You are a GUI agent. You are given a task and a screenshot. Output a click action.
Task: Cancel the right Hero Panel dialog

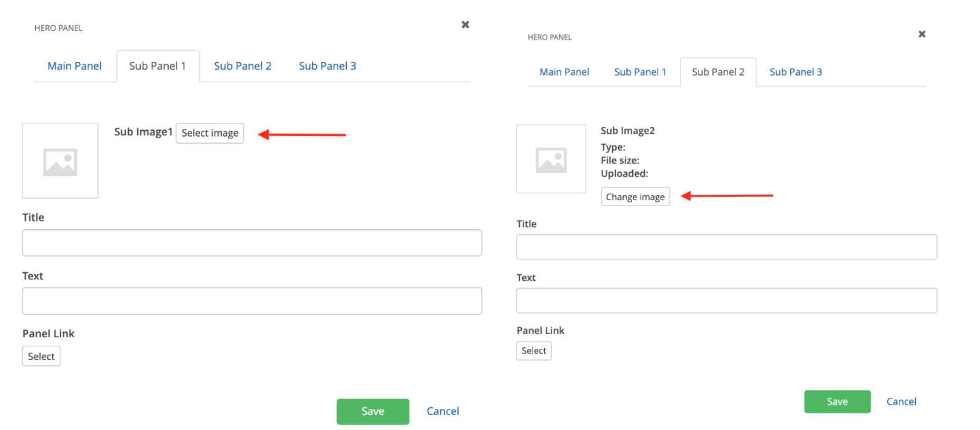[901, 402]
